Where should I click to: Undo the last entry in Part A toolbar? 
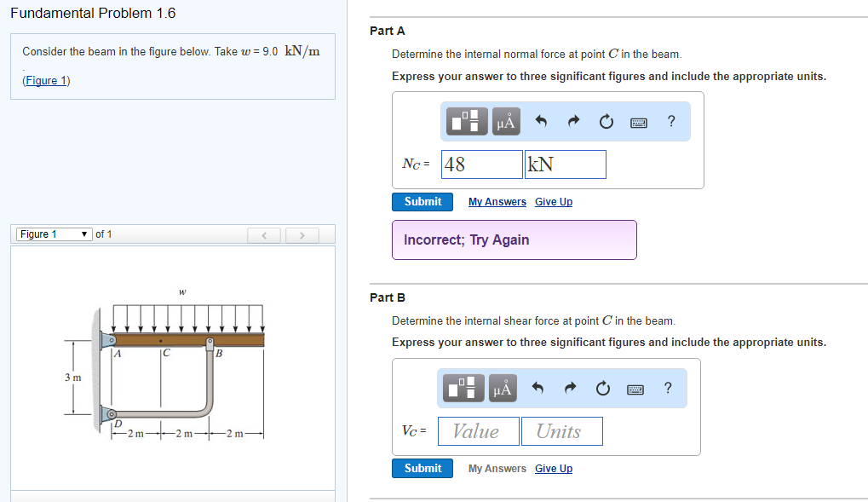coord(542,121)
